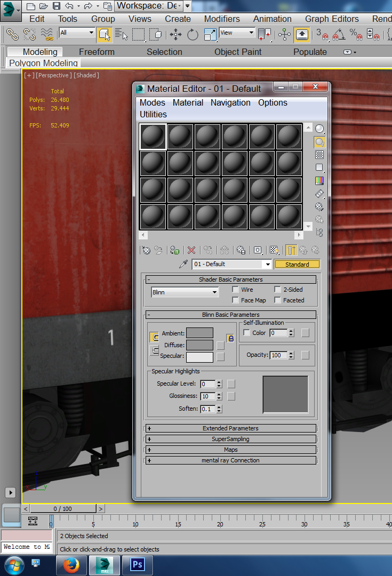The image size is (392, 576).
Task: Open the 01 - Default material name dropdown
Action: (232, 264)
